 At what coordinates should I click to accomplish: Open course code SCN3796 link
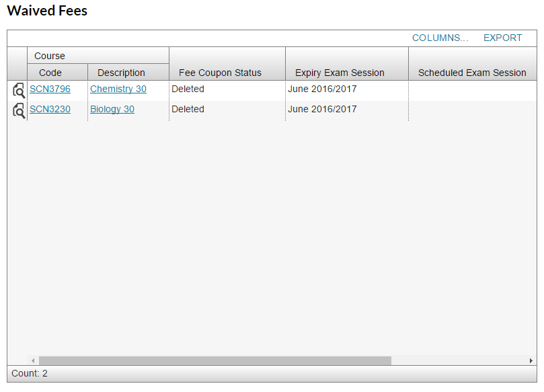click(x=50, y=89)
